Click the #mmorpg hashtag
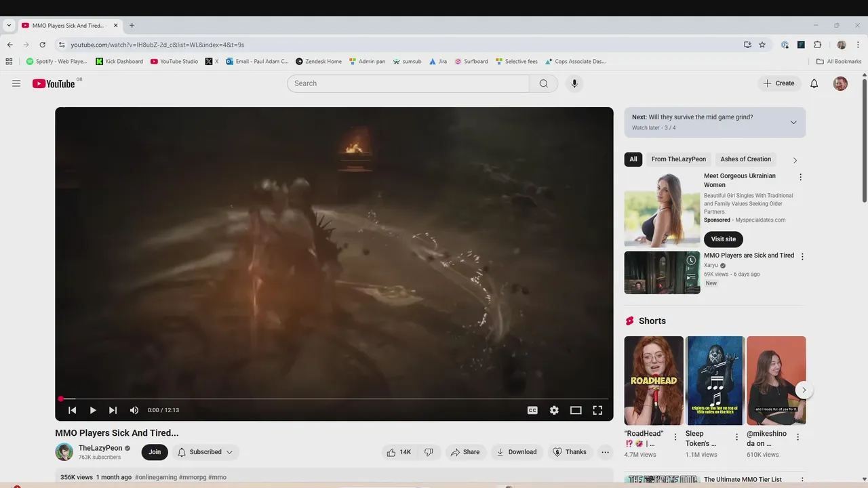The height and width of the screenshot is (488, 868). (x=193, y=477)
